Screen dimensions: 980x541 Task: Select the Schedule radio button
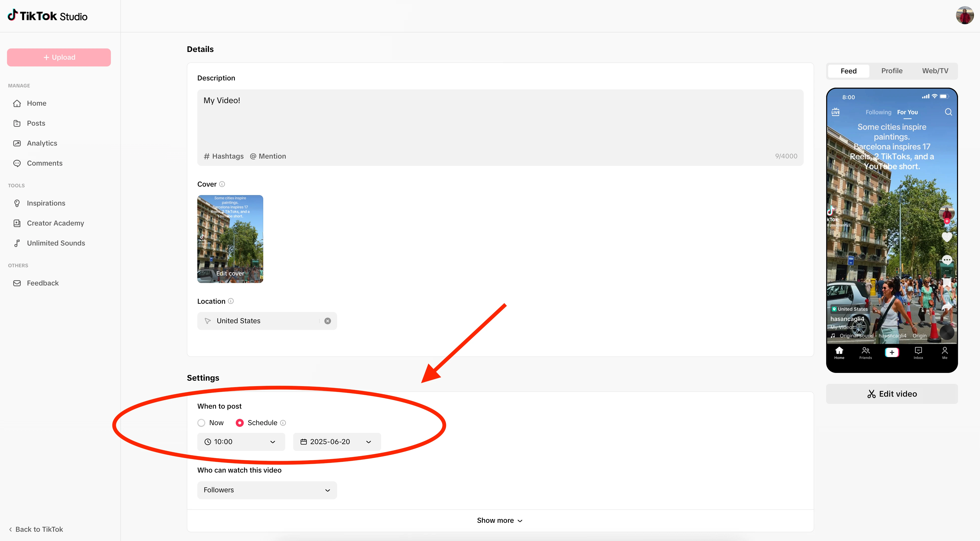click(x=240, y=423)
